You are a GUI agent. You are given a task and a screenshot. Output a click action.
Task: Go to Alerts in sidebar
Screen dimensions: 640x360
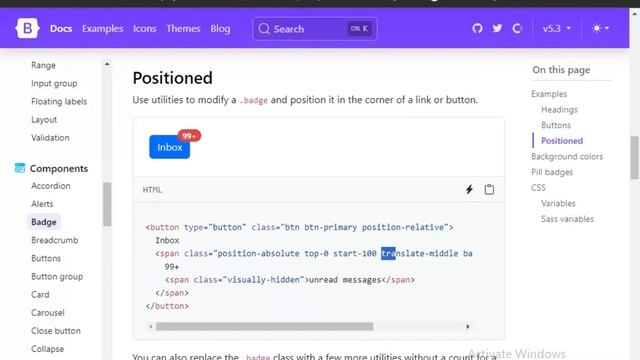(x=42, y=204)
